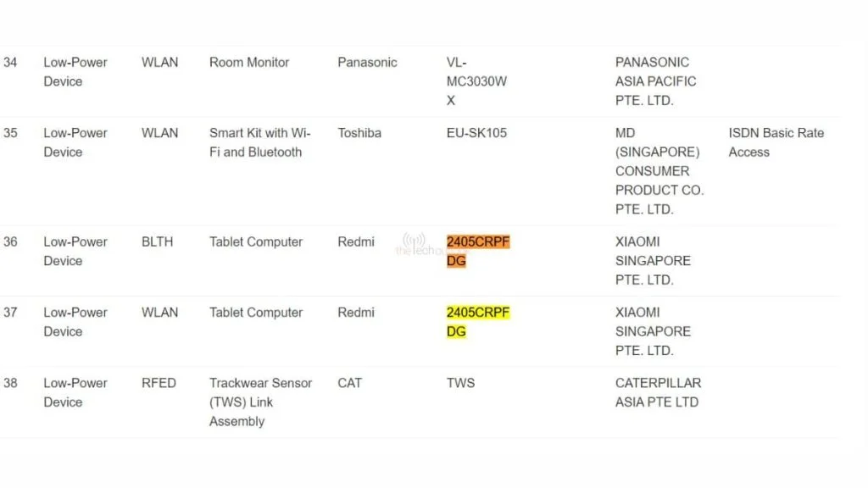Click row number 34
The width and height of the screenshot is (868, 488).
pyautogui.click(x=10, y=63)
